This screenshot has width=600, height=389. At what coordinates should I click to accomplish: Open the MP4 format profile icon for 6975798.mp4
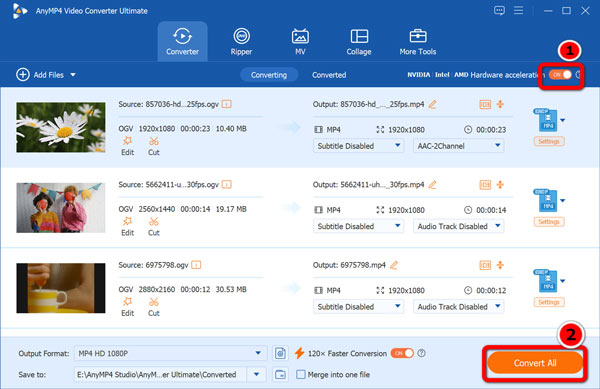546,281
